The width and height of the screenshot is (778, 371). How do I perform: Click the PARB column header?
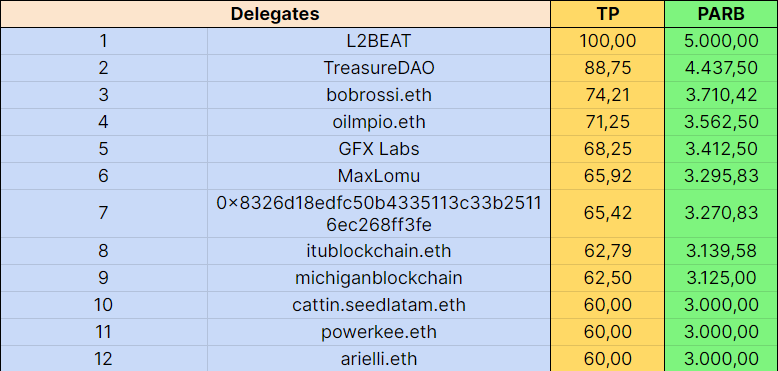click(721, 14)
